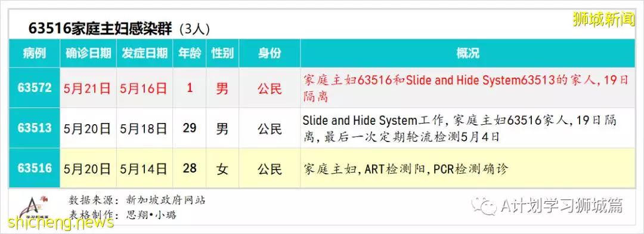644x234 pixels.
Task: Click the 年龄 column header
Action: [190, 53]
